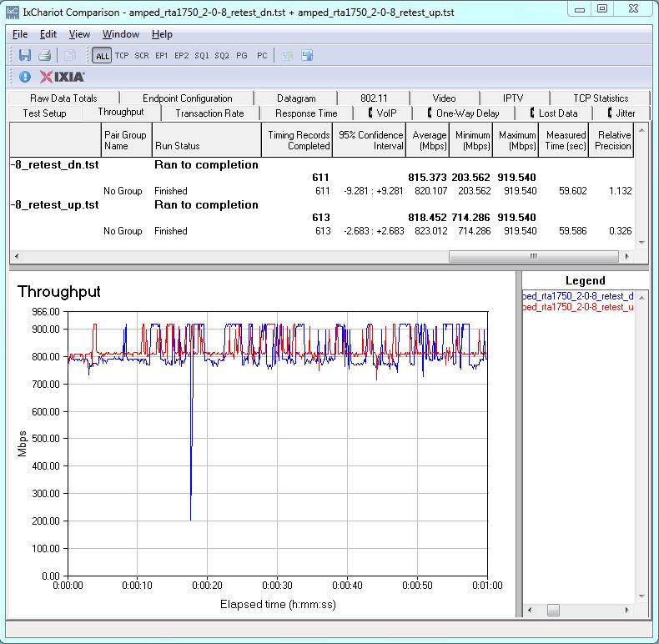
Task: Click table vertical scroll up arrow
Action: pos(641,130)
